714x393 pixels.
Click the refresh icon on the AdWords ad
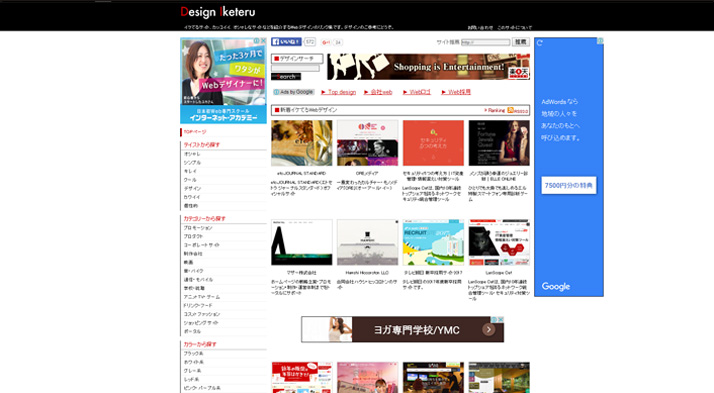(x=540, y=43)
